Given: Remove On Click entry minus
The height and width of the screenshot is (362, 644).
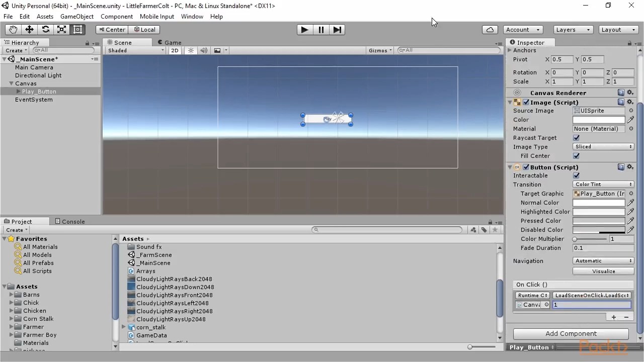Looking at the screenshot, I should [626, 317].
